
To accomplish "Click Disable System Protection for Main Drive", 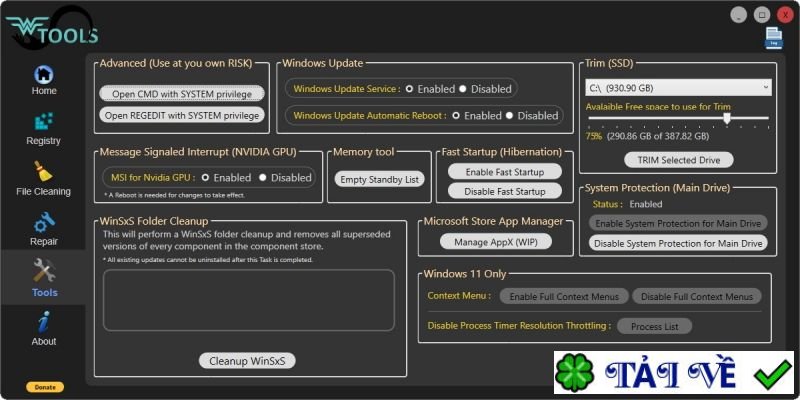I will point(678,243).
